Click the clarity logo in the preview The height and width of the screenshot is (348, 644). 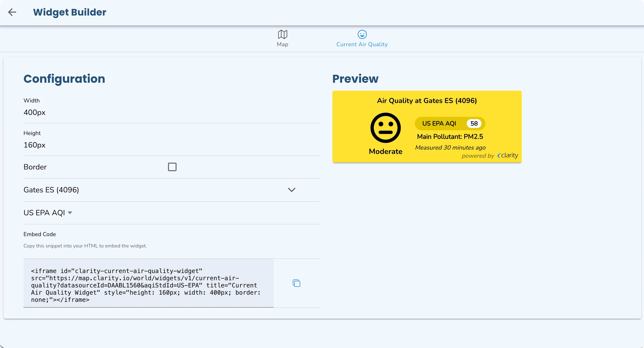point(507,155)
